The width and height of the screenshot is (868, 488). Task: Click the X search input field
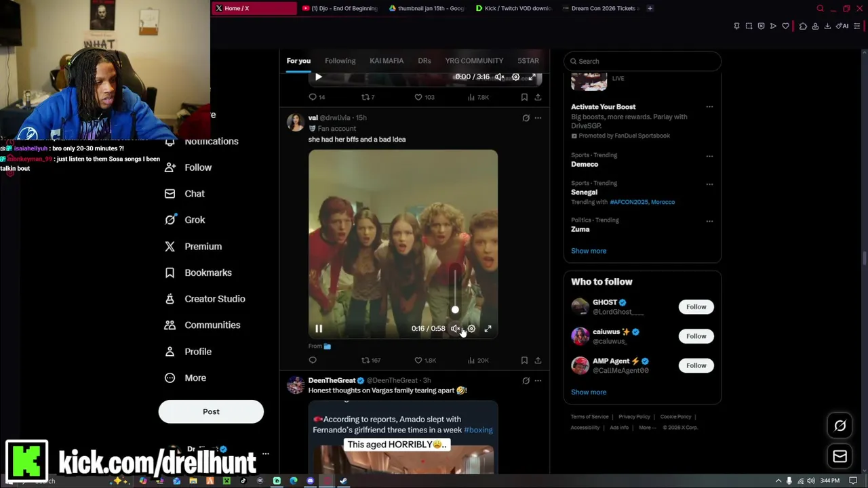click(x=642, y=61)
